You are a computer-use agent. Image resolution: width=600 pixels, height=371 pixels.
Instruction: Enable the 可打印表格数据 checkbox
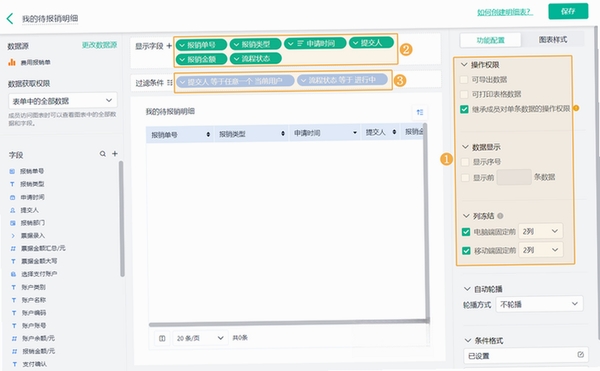point(464,94)
